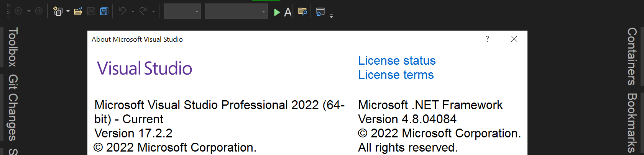This screenshot has width=644, height=155.
Task: Click the Visual Studio logo text
Action: (145, 68)
